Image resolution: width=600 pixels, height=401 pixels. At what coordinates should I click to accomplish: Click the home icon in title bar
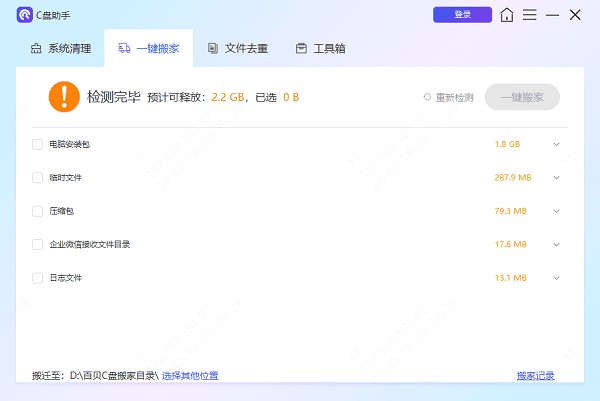[508, 15]
